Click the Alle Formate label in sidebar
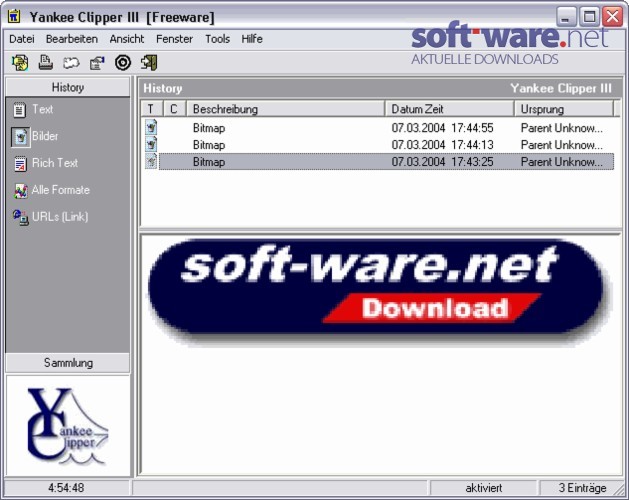 (x=61, y=190)
